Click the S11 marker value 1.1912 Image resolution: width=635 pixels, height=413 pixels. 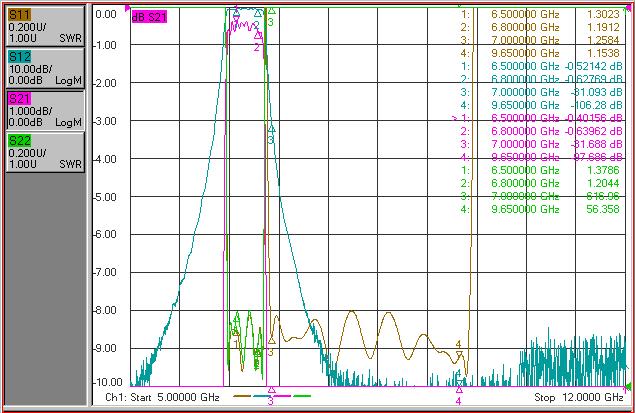(603, 28)
